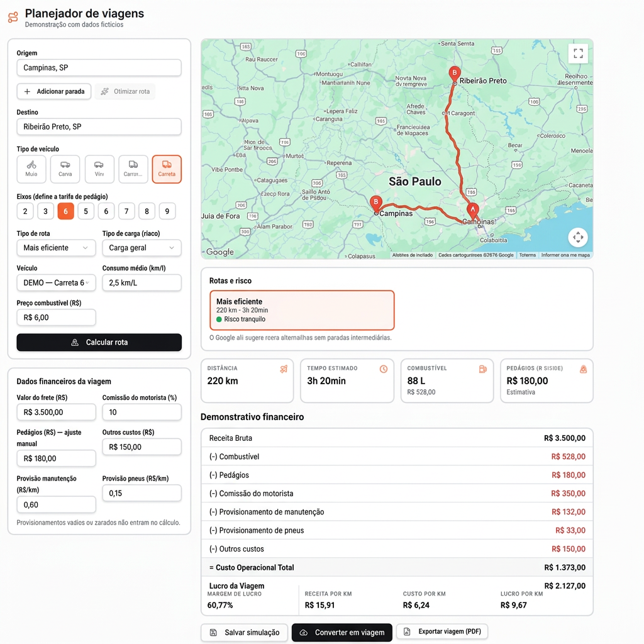Click Otimizar rota button
This screenshot has height=644, width=644.
pos(125,91)
